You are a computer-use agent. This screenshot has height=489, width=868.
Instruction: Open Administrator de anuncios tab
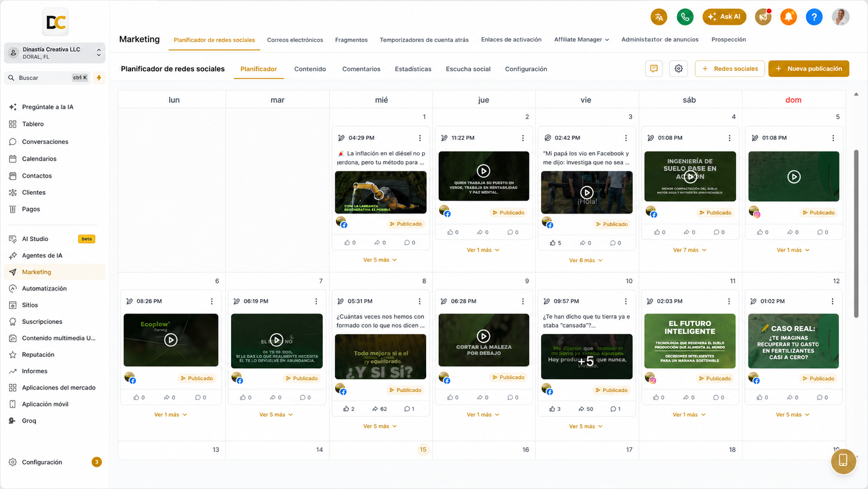pos(660,39)
